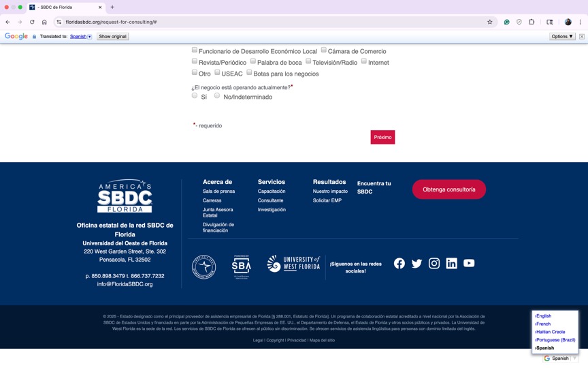Bookmark this page with star icon
Image resolution: width=588 pixels, height=368 pixels.
489,22
